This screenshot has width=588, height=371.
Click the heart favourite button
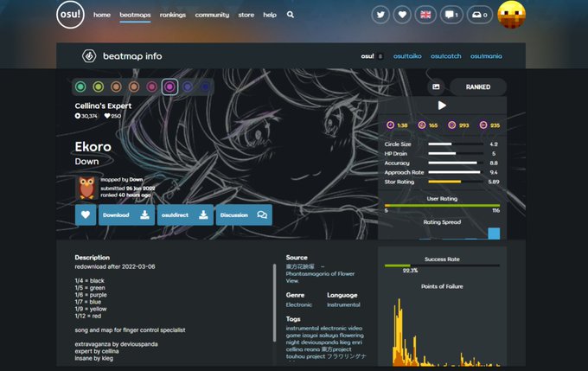(x=86, y=215)
